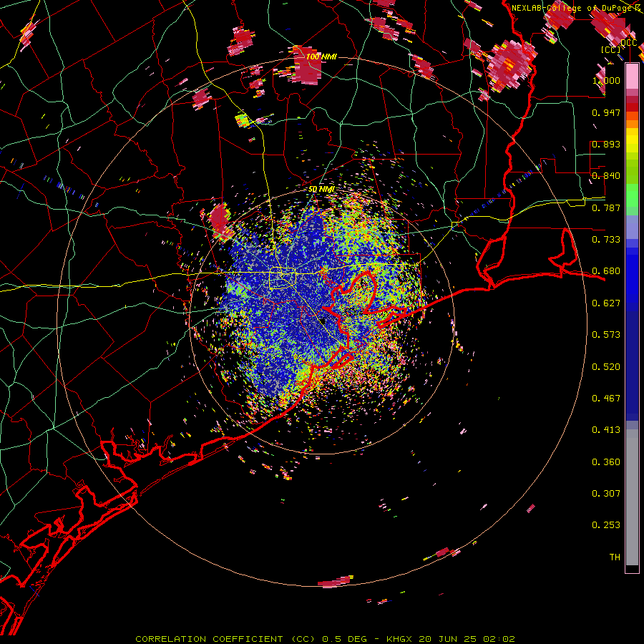Click the 0.520 value on the color scale
Image resolution: width=644 pixels, height=644 pixels.
click(606, 367)
